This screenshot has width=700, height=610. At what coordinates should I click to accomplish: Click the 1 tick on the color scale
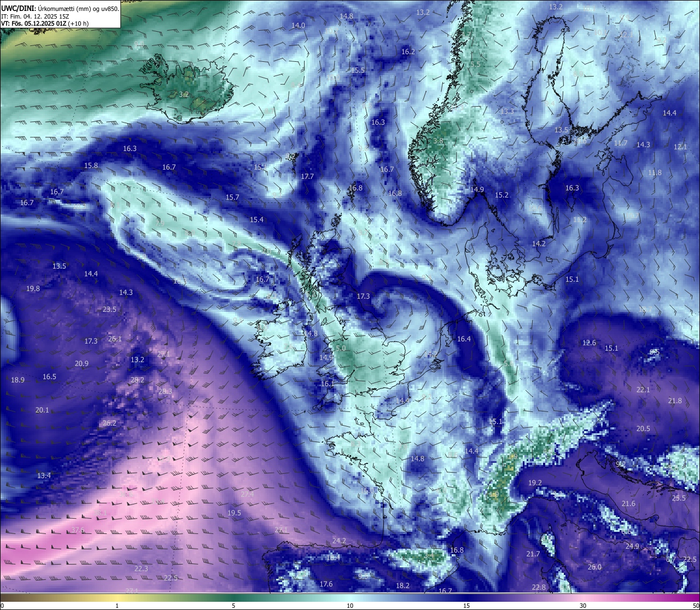(x=117, y=606)
